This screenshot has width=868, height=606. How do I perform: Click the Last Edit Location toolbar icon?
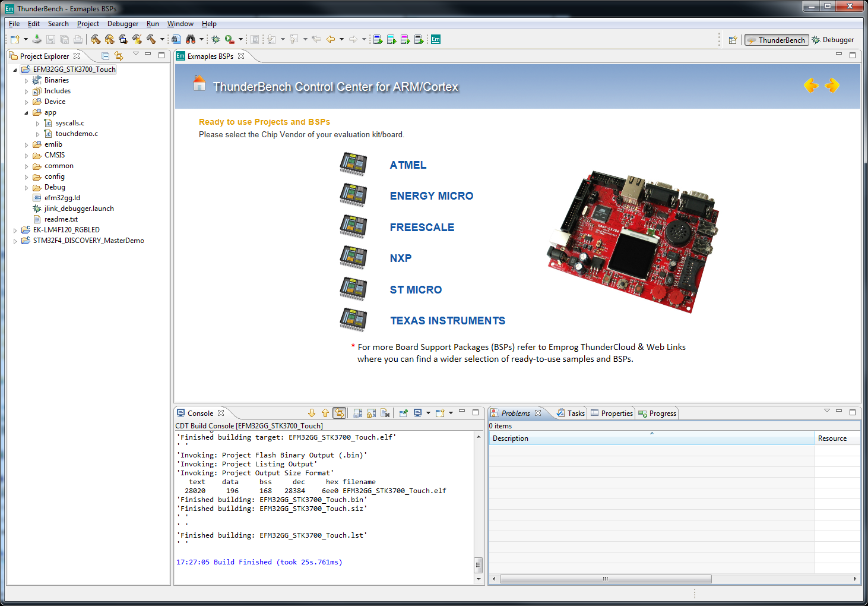point(316,39)
